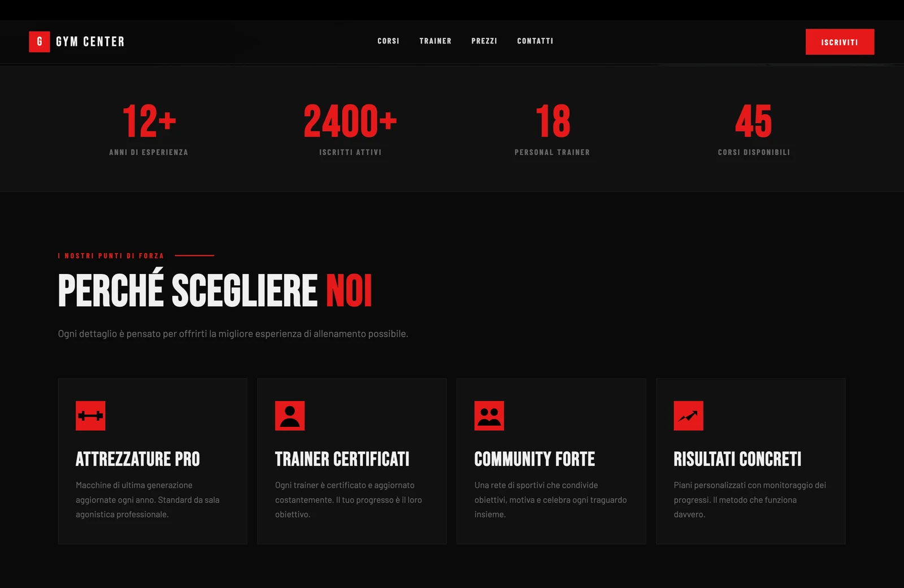
Task: Click the Risultati Concreti card title
Action: pos(737,459)
